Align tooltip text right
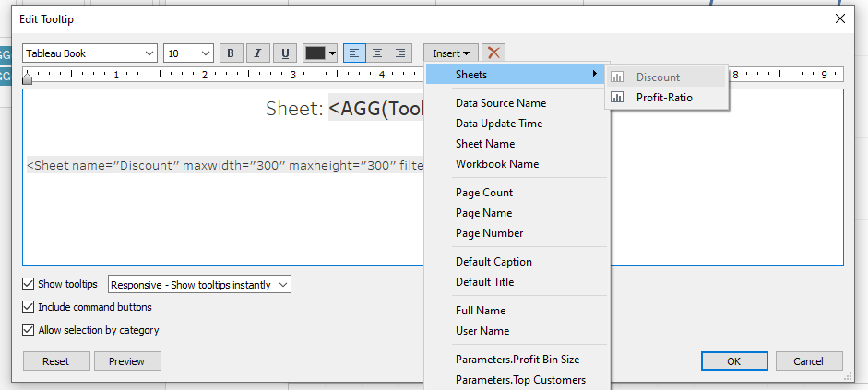 [400, 53]
